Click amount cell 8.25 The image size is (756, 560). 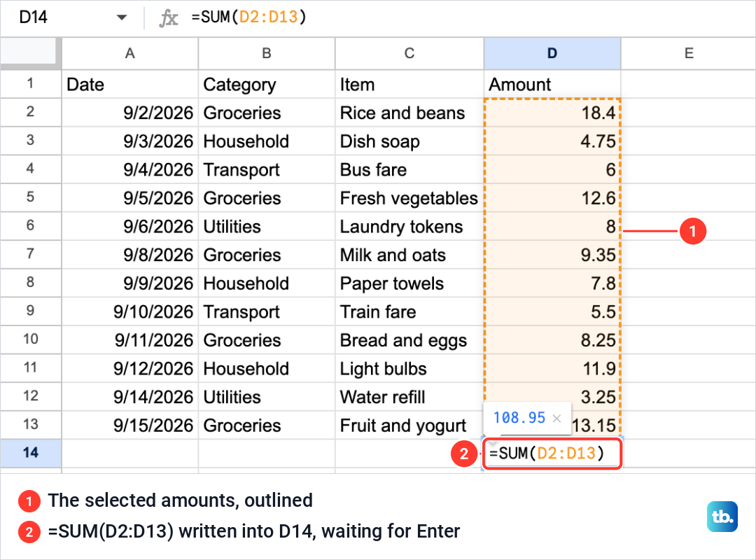point(552,340)
